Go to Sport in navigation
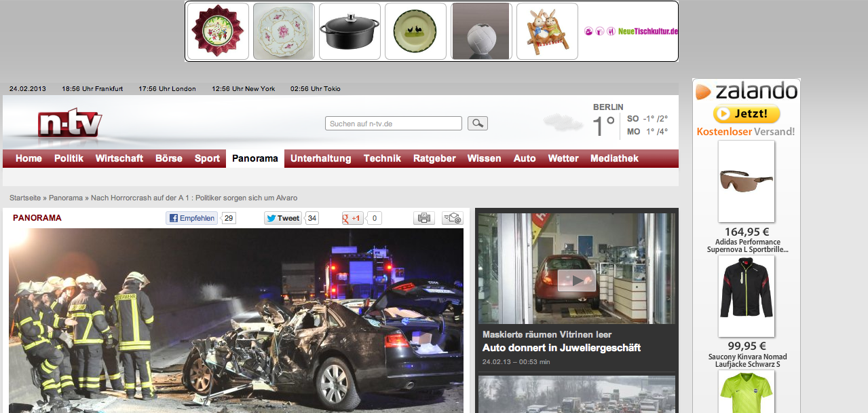Viewport: 868px width, 413px height. pyautogui.click(x=207, y=158)
